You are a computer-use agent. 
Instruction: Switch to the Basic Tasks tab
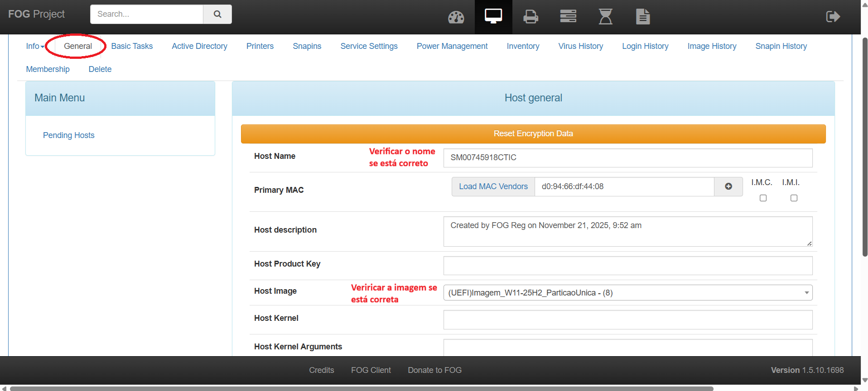coord(132,46)
